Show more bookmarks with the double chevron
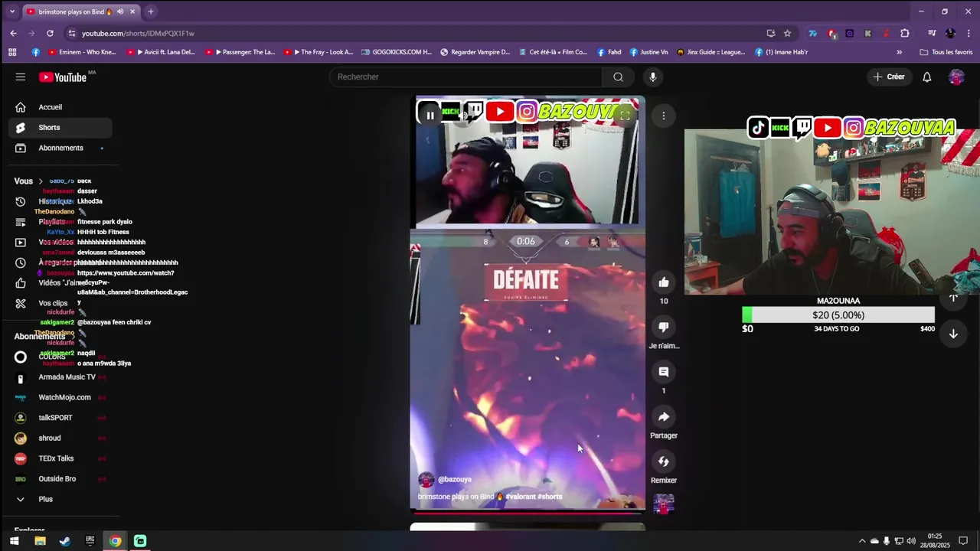The image size is (980, 551). click(x=899, y=52)
